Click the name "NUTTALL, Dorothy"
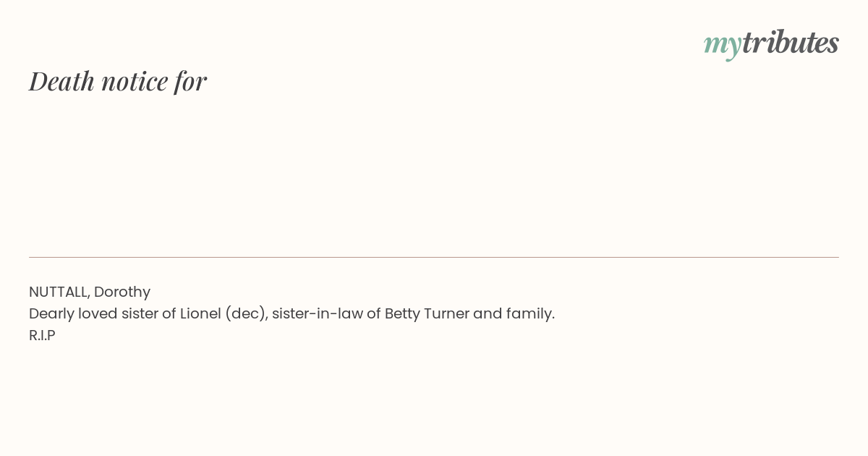The width and height of the screenshot is (868, 456). 90,292
